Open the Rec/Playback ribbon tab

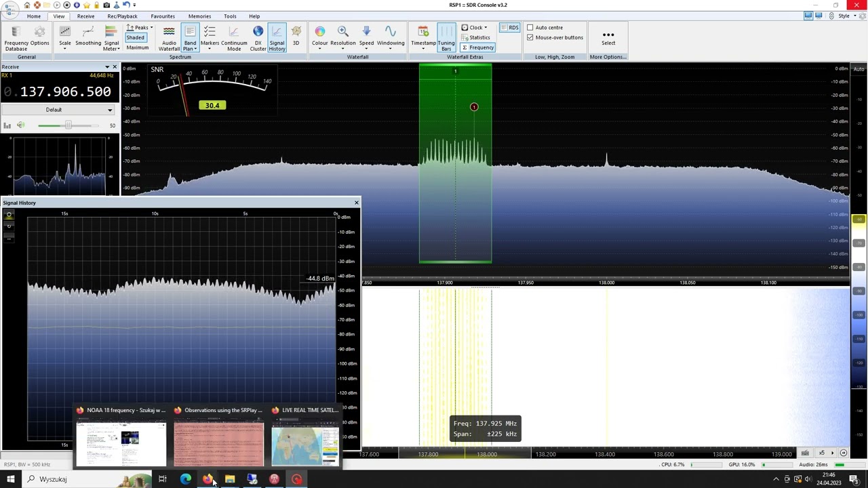point(122,16)
